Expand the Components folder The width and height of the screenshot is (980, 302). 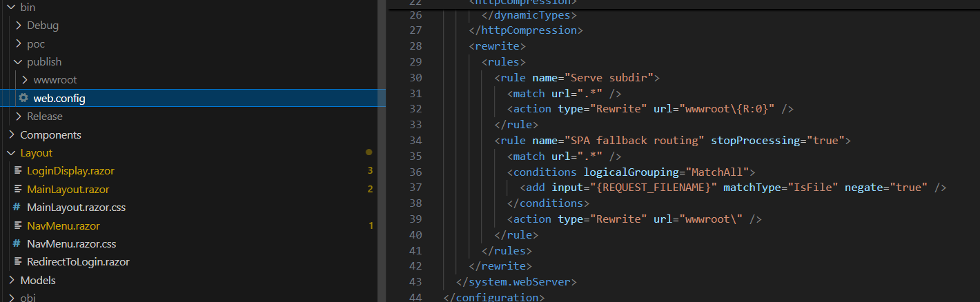coord(11,135)
